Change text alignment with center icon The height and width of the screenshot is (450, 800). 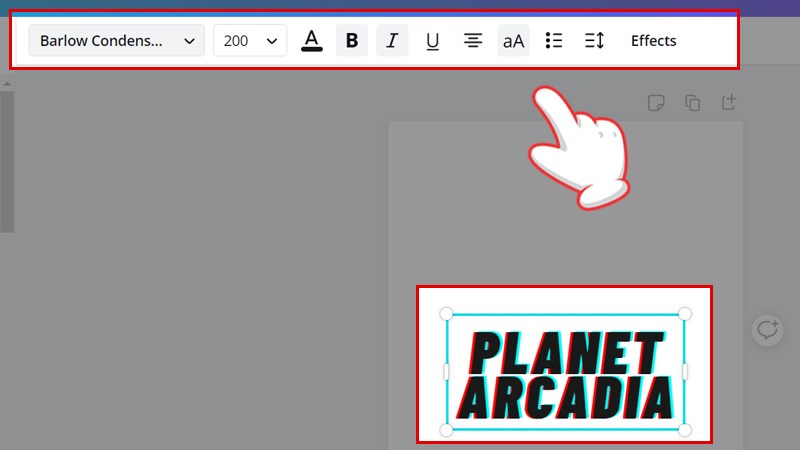473,41
